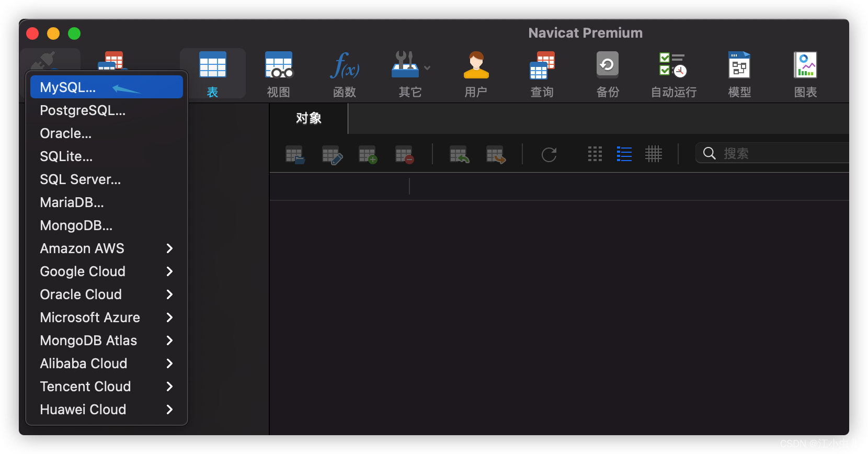
Task: Click the Refresh objects icon
Action: coord(549,154)
